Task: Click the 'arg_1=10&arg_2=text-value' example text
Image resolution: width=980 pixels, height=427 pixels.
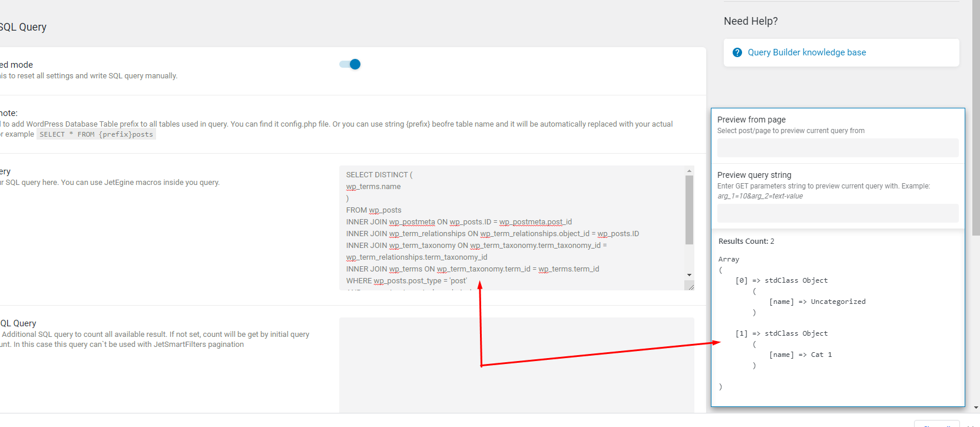Action: tap(760, 196)
